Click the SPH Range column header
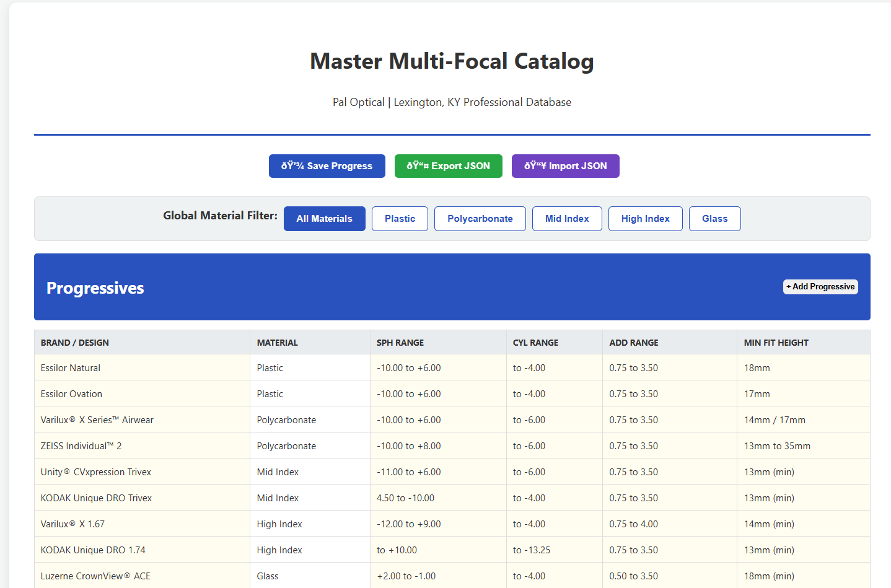 coord(400,343)
